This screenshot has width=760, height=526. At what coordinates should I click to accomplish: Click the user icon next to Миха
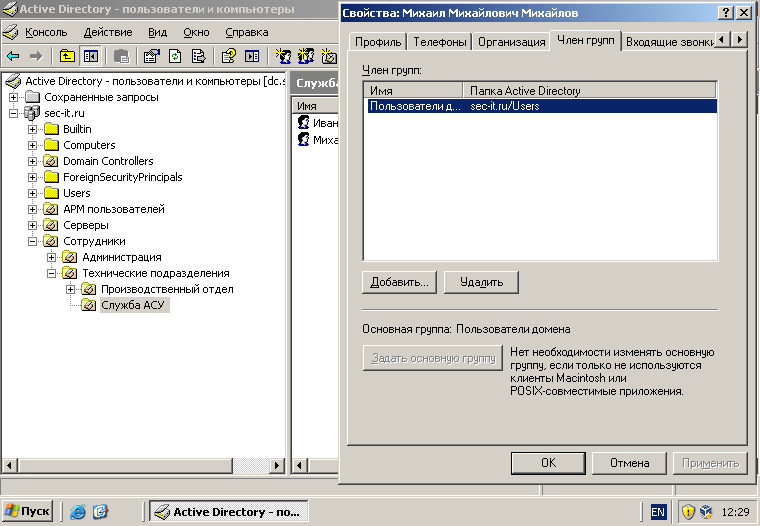click(303, 140)
